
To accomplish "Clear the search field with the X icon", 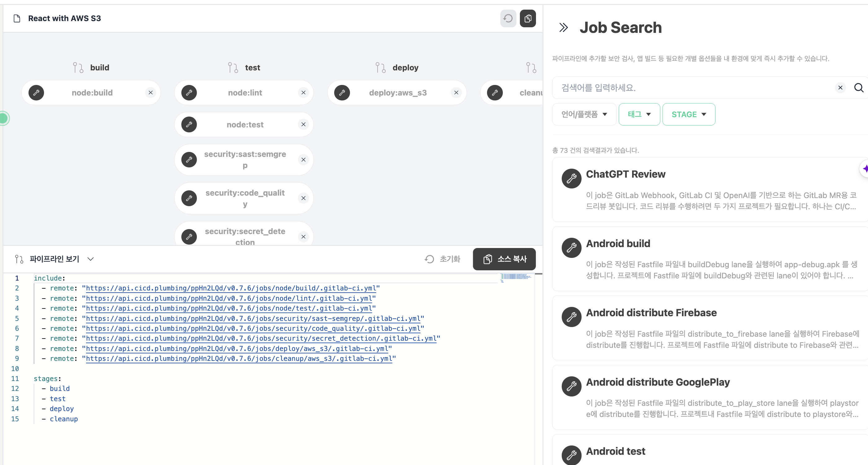I will (840, 88).
